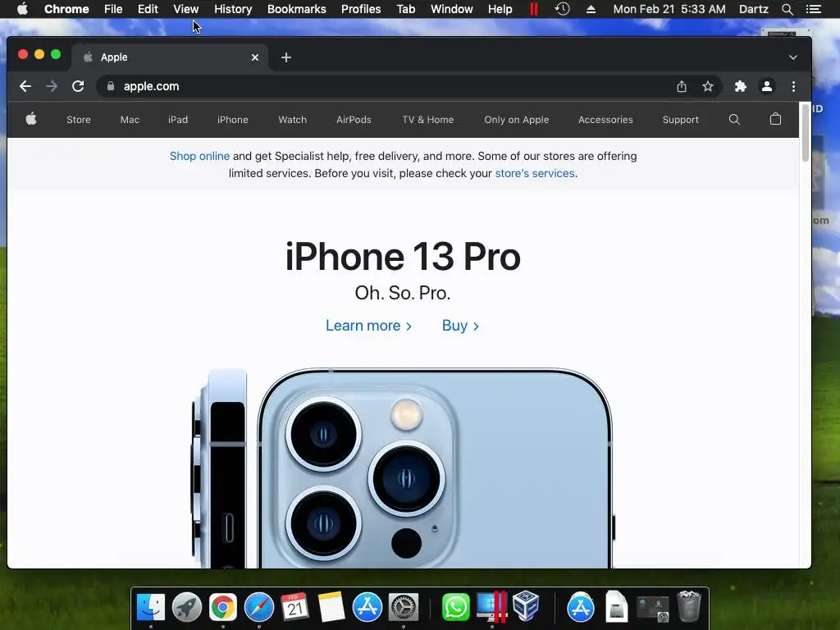Click the red Parallels icon in the menu bar
This screenshot has width=840, height=630.
[533, 9]
